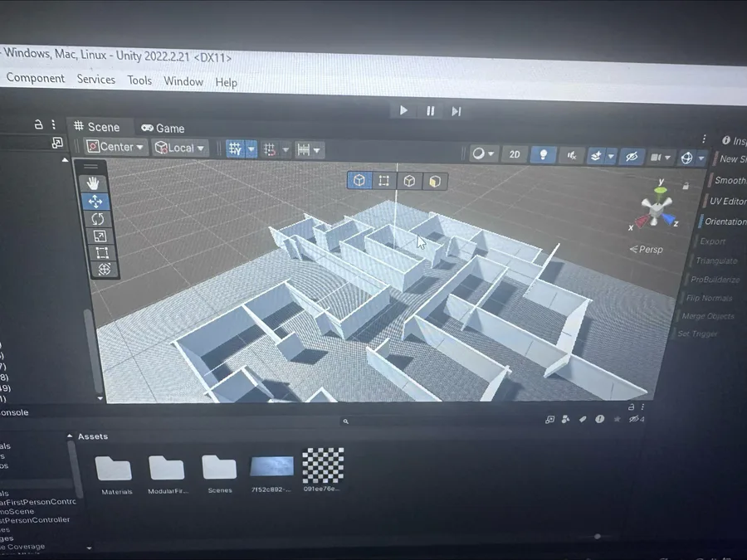This screenshot has height=560, width=747.
Task: Switch to the Game tab
Action: (x=164, y=128)
